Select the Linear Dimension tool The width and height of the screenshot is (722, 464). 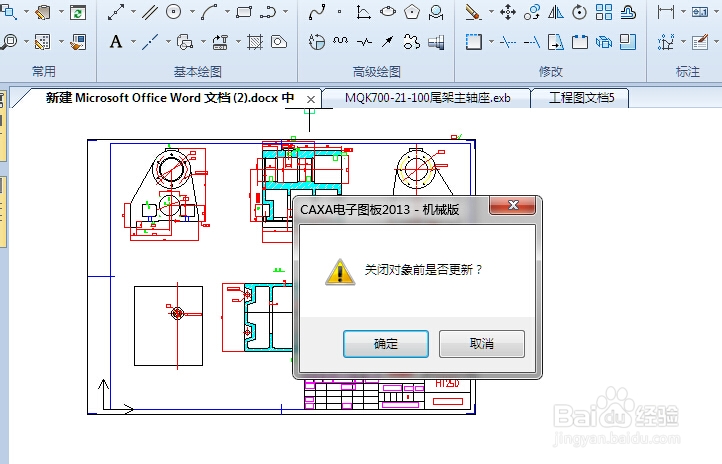point(665,12)
